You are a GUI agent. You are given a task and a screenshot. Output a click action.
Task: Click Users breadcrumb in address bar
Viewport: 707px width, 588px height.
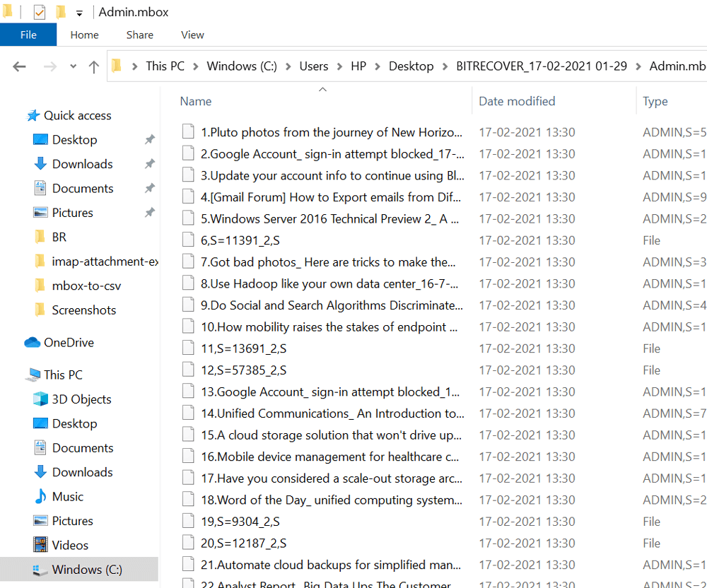tap(313, 66)
